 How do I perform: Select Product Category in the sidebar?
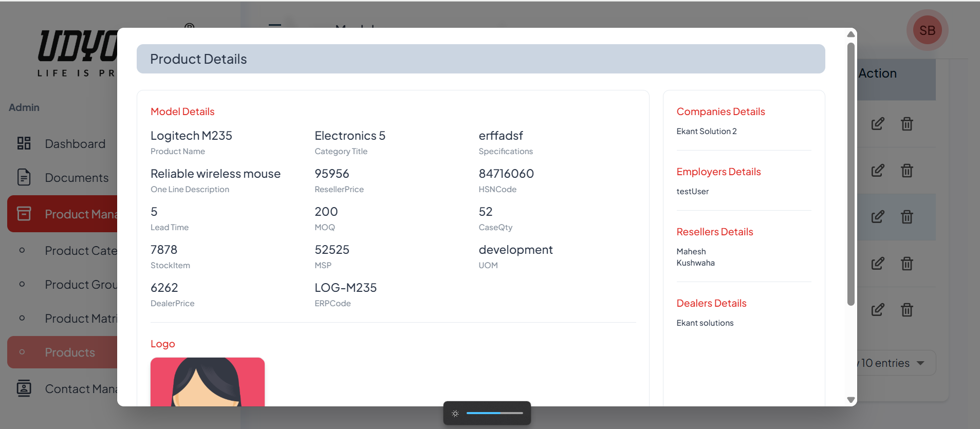click(x=81, y=251)
